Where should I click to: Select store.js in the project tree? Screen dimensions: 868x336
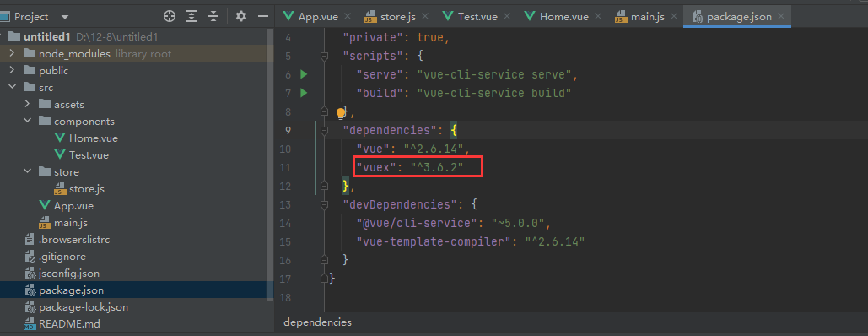86,189
